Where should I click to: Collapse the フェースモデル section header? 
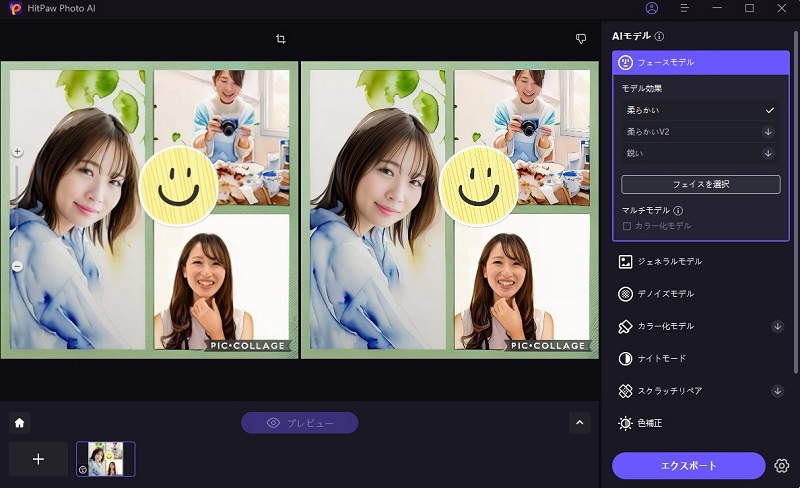click(x=701, y=62)
